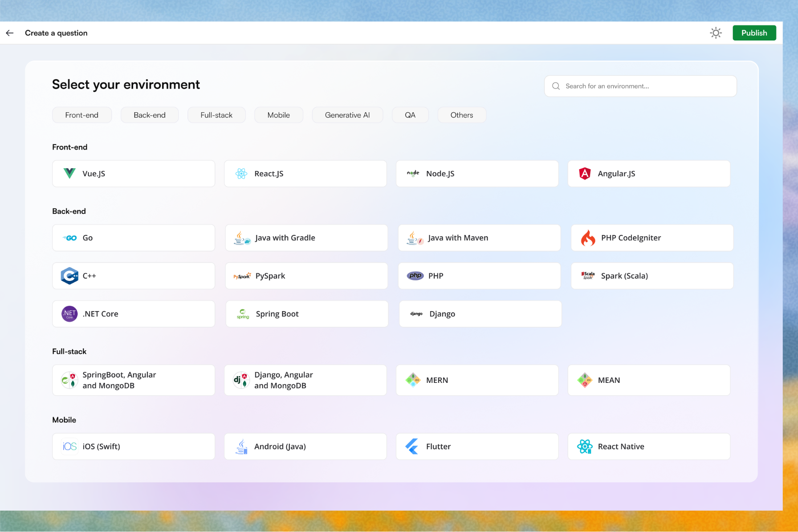Viewport: 798px width, 532px height.
Task: Pick the Django backend label
Action: [442, 314]
